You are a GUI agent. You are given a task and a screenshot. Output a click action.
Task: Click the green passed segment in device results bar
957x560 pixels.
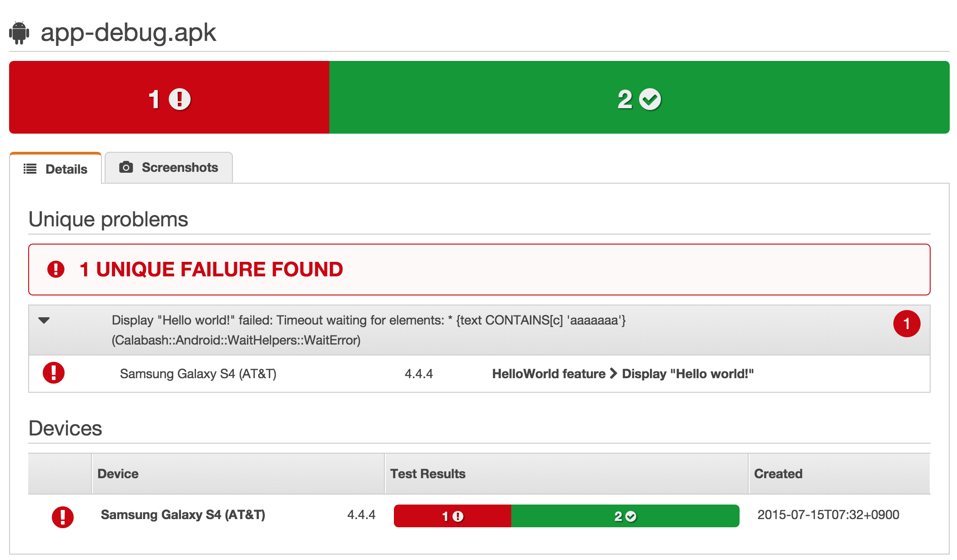click(625, 516)
